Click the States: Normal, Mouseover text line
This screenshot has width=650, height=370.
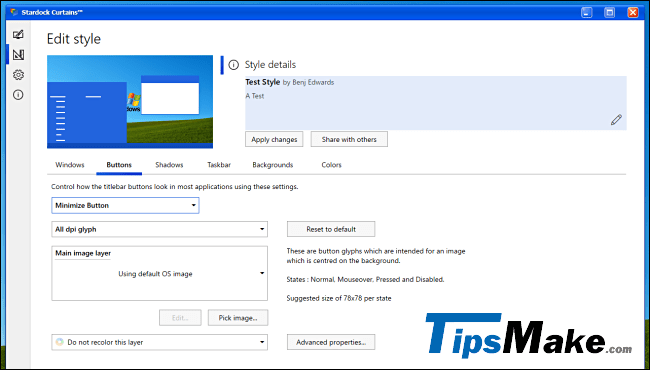tap(365, 279)
